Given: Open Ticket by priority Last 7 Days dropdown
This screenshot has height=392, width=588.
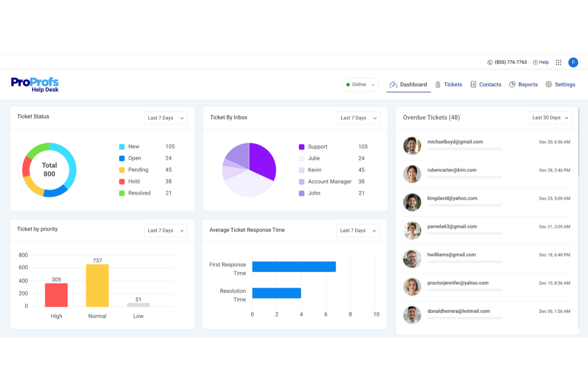Looking at the screenshot, I should click(x=166, y=230).
